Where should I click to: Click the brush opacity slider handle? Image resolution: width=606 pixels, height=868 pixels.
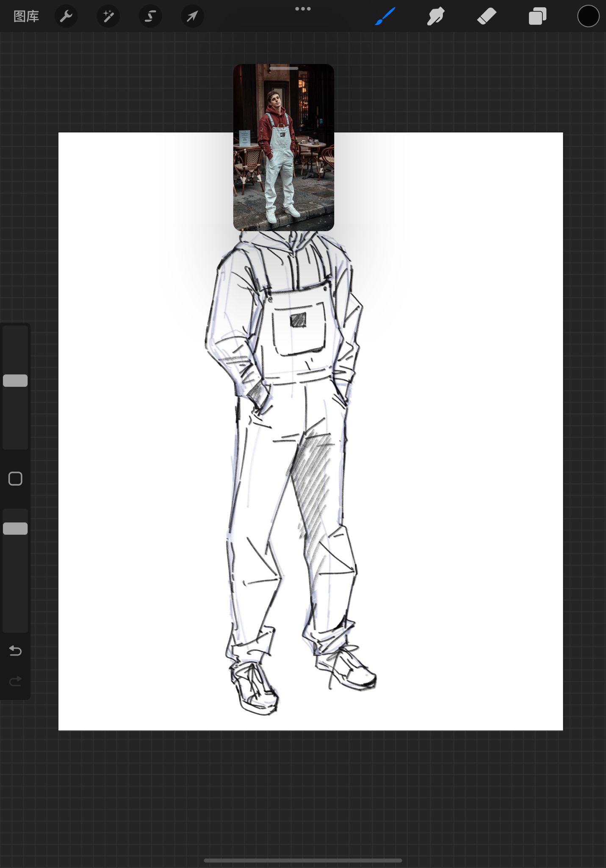pyautogui.click(x=15, y=529)
